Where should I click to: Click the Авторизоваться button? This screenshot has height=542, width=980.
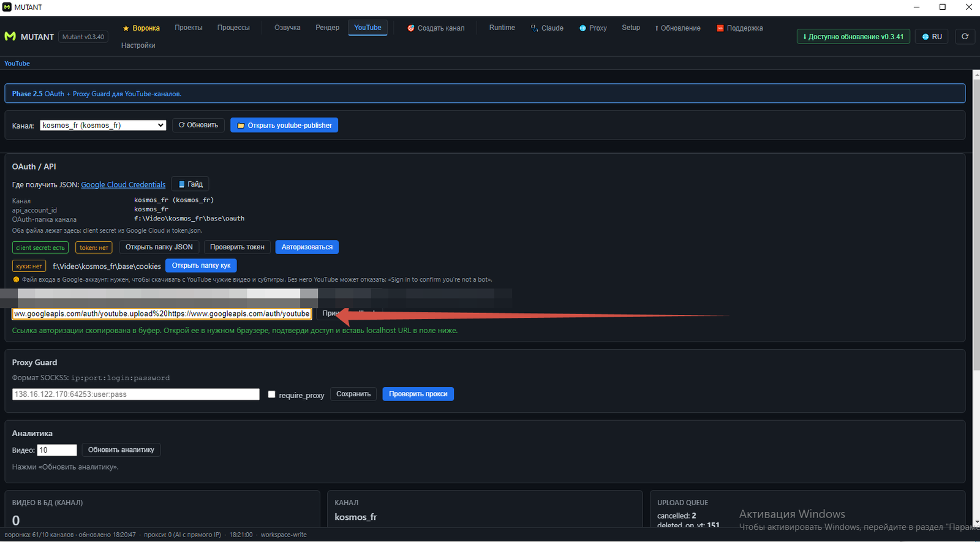[307, 247]
